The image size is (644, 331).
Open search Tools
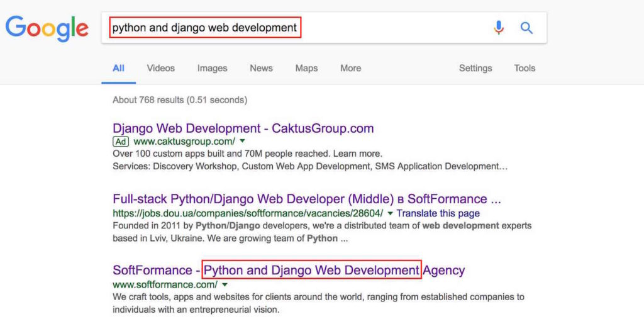(x=525, y=68)
